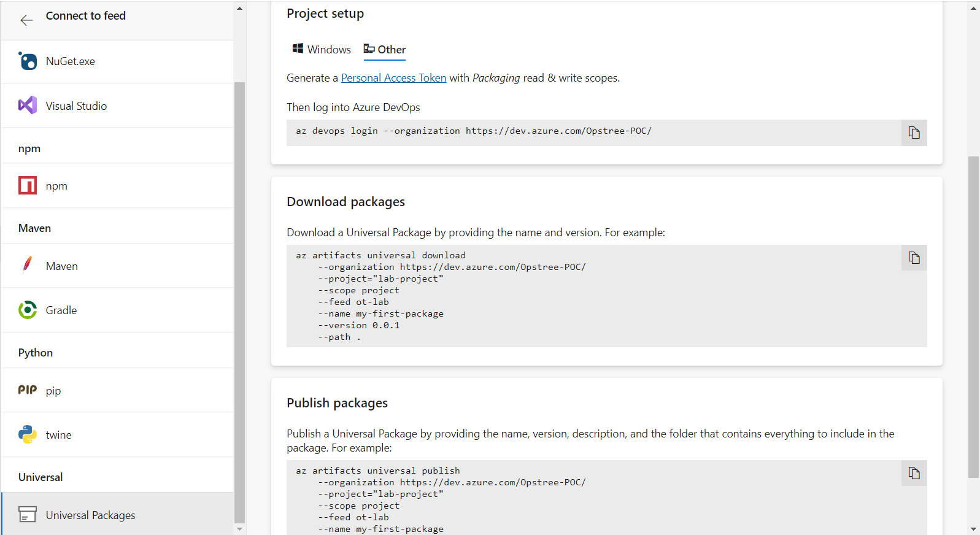Select the NuGet.exe icon
The height and width of the screenshot is (535, 980).
28,61
